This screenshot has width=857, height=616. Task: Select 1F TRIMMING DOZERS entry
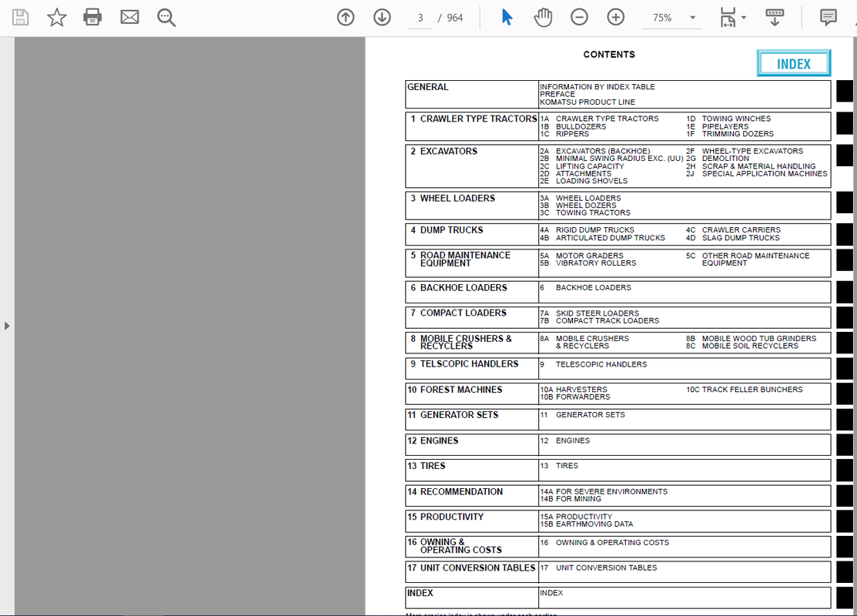730,134
